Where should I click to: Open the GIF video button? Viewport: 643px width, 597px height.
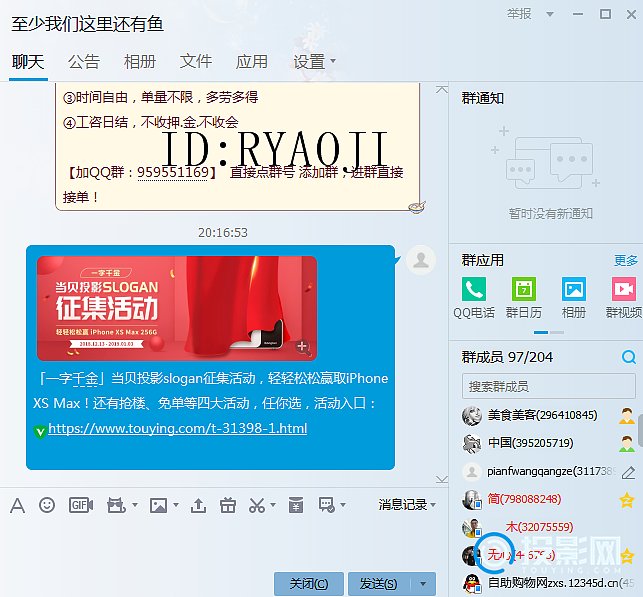(81, 505)
